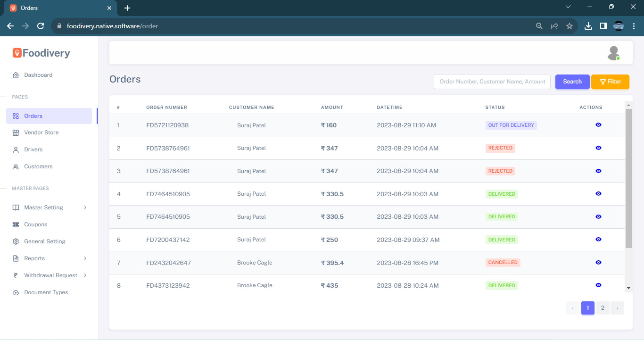This screenshot has height=340, width=644.
Task: Click the Withdrawal Request rupee icon
Action: (16, 275)
